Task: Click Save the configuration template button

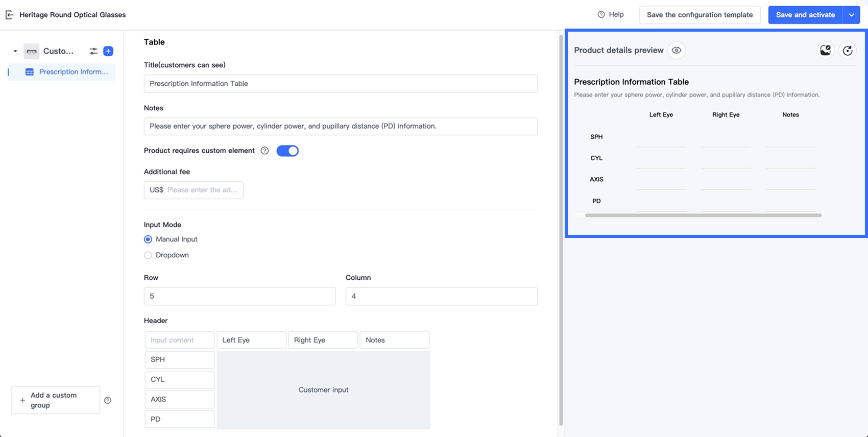Action: tap(700, 15)
